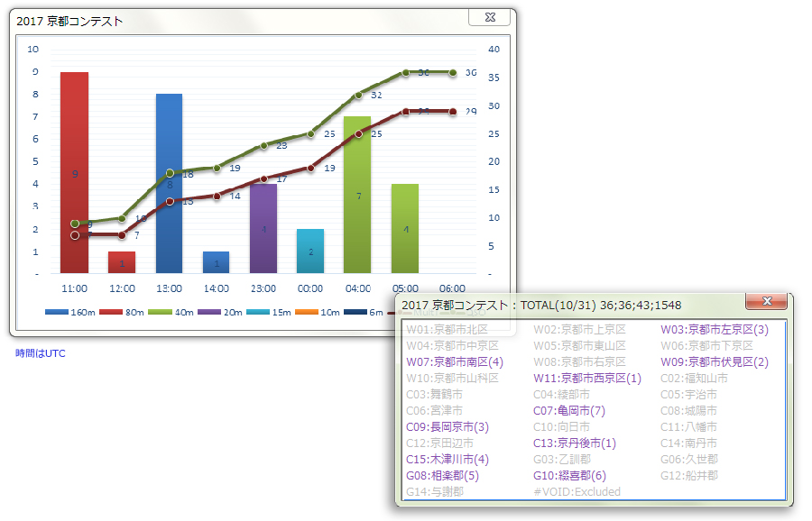Click the W07:京都市南区(4) entry
Image resolution: width=812 pixels, height=521 pixels.
454,362
